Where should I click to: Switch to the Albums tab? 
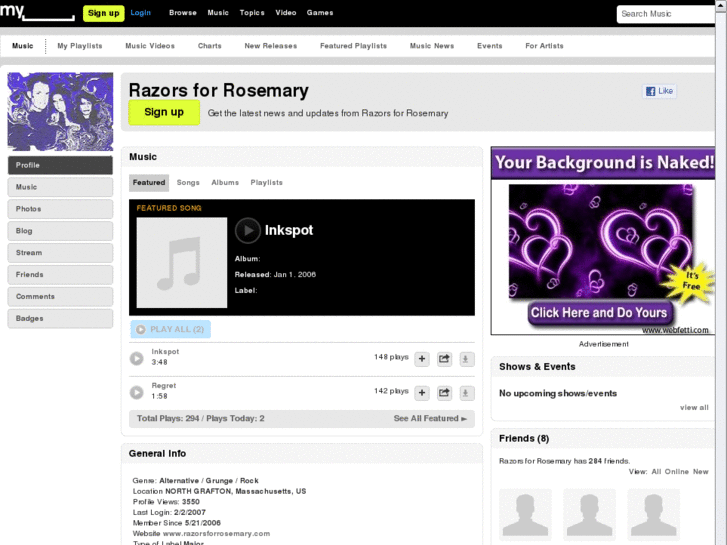225,183
